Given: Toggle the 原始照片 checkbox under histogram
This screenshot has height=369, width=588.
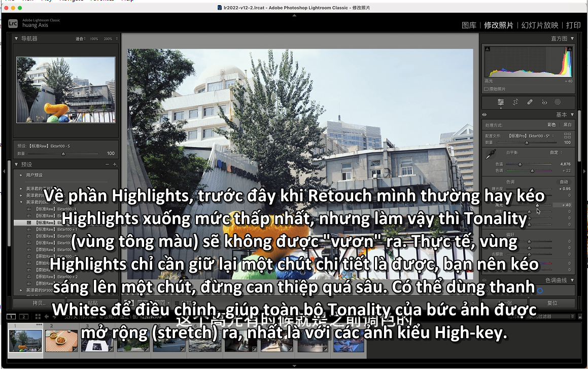Looking at the screenshot, I should [x=487, y=89].
